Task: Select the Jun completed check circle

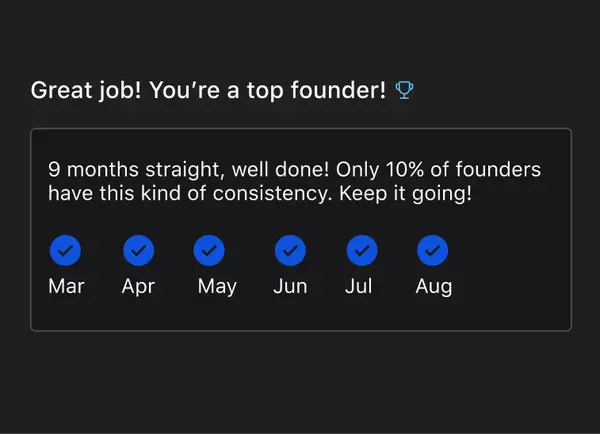Action: coord(290,250)
